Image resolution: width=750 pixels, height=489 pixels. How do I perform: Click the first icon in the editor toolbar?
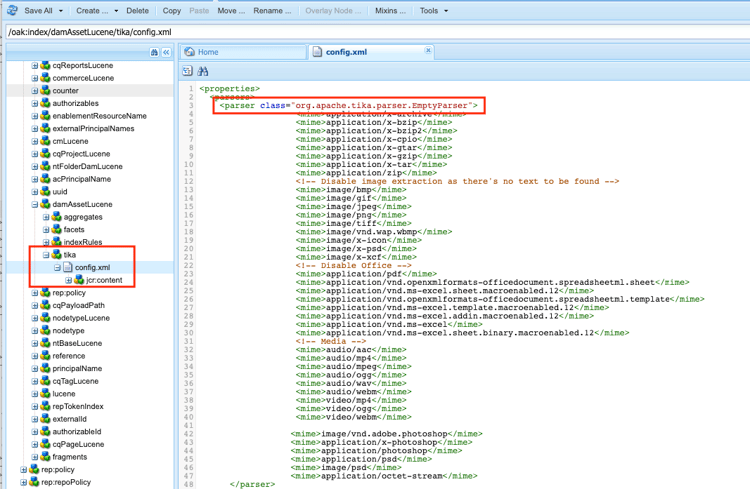click(188, 71)
